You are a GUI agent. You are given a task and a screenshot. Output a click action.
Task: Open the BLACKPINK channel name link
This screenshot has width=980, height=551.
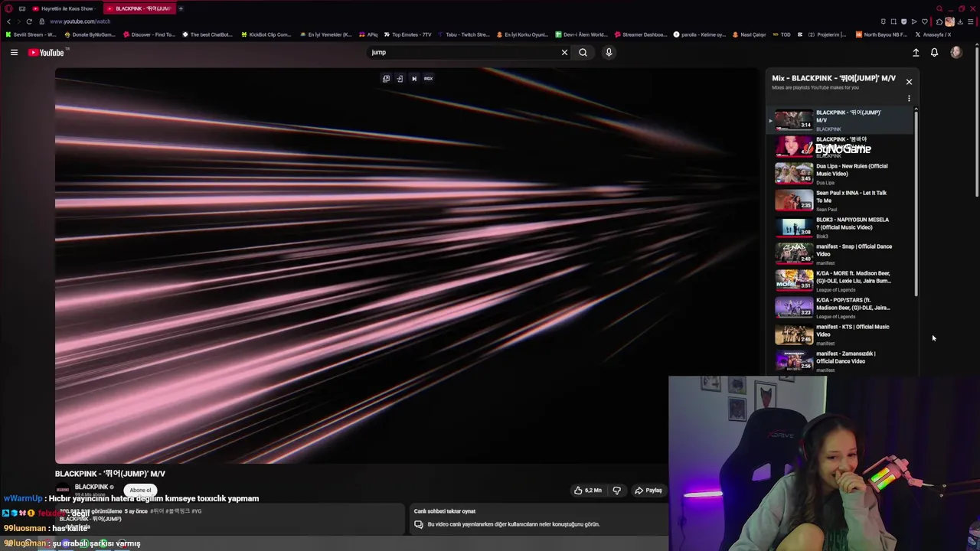[91, 487]
